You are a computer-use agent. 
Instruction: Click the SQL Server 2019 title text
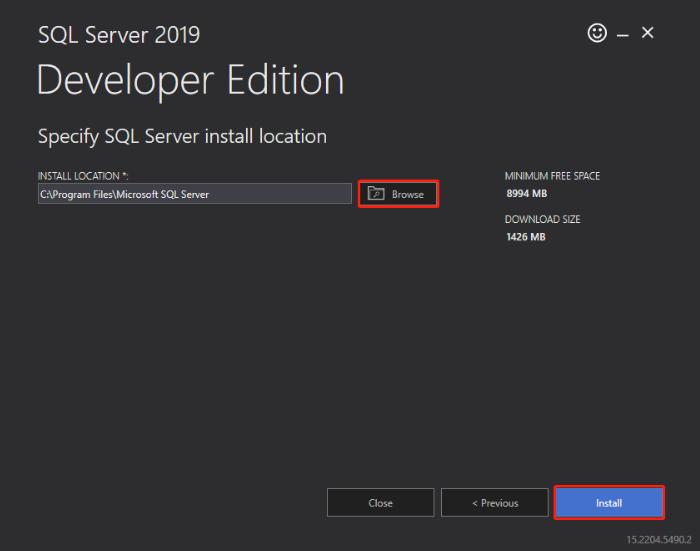[119, 35]
